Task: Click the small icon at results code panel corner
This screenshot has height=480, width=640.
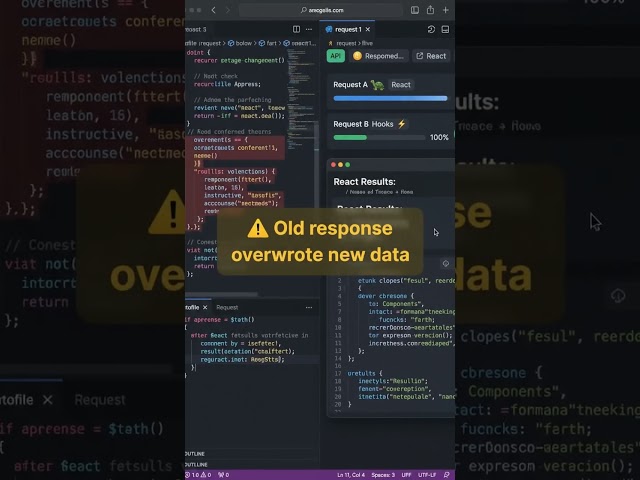Action: [x=446, y=264]
